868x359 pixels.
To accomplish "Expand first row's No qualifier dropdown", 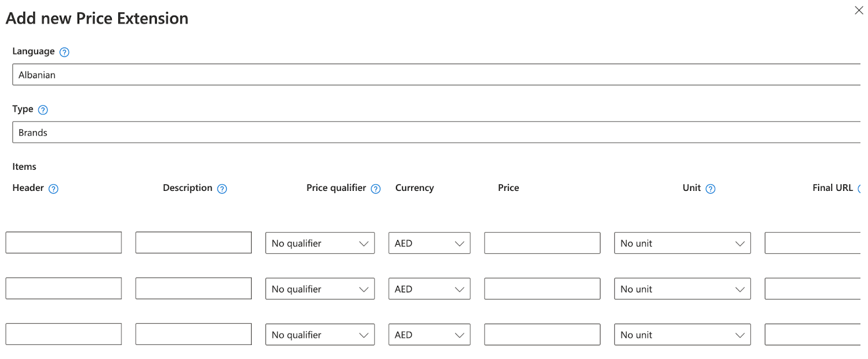I will click(x=320, y=243).
